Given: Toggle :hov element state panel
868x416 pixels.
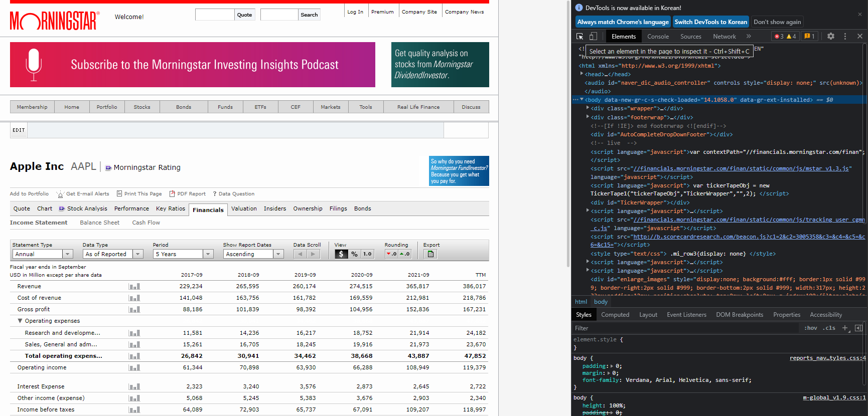Looking at the screenshot, I should 811,328.
